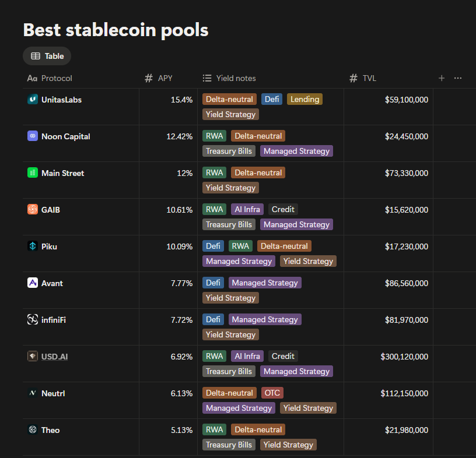The width and height of the screenshot is (476, 458).
Task: Click Delta-neutral tag in Theo row
Action: [258, 429]
